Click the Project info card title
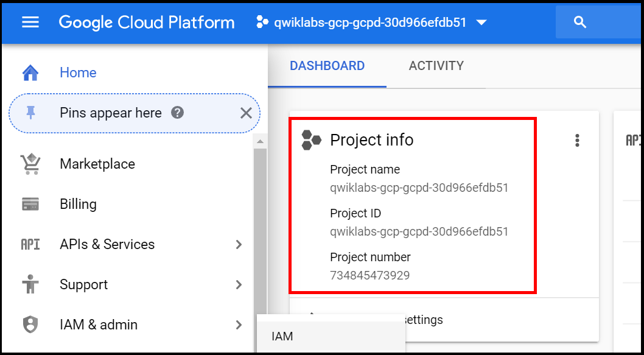This screenshot has width=644, height=355. (372, 140)
